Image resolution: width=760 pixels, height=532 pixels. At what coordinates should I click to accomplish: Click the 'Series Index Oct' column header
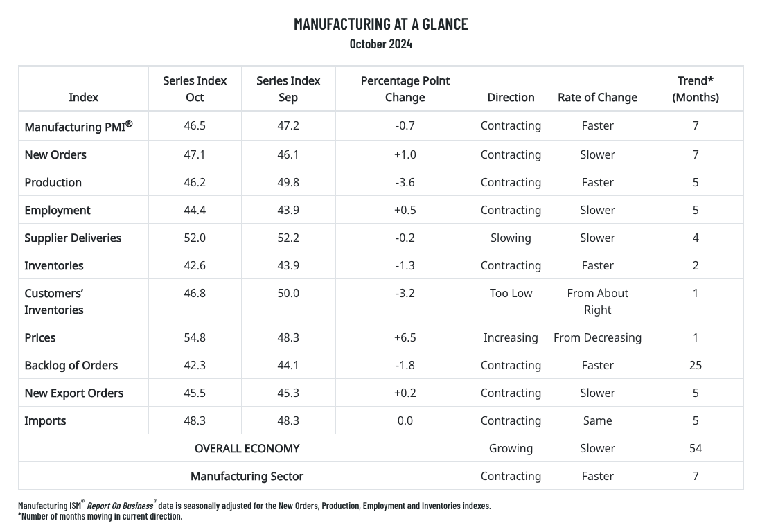tap(195, 89)
